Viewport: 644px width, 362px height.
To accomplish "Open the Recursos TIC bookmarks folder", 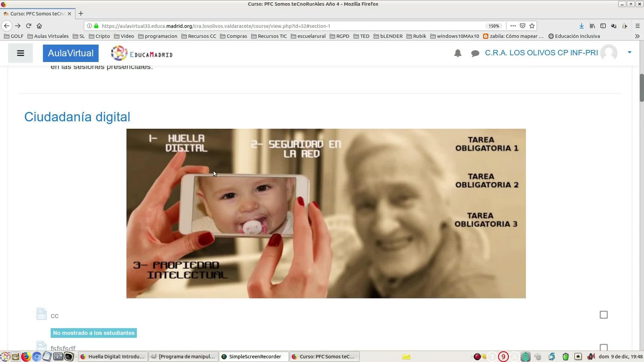I will point(269,36).
